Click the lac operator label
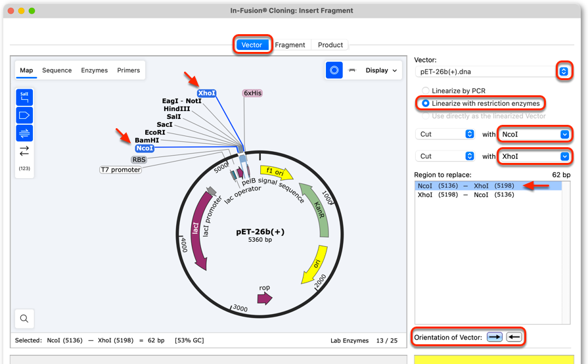 [242, 194]
